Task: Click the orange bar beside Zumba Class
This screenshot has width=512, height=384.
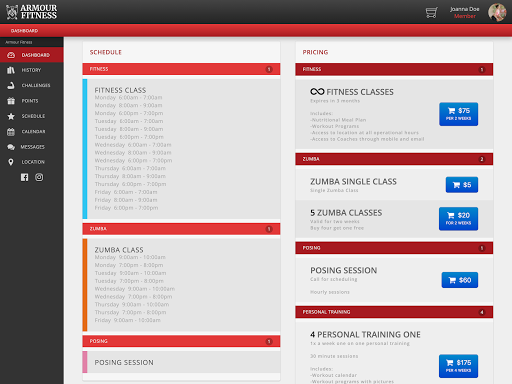Action: [x=85, y=285]
